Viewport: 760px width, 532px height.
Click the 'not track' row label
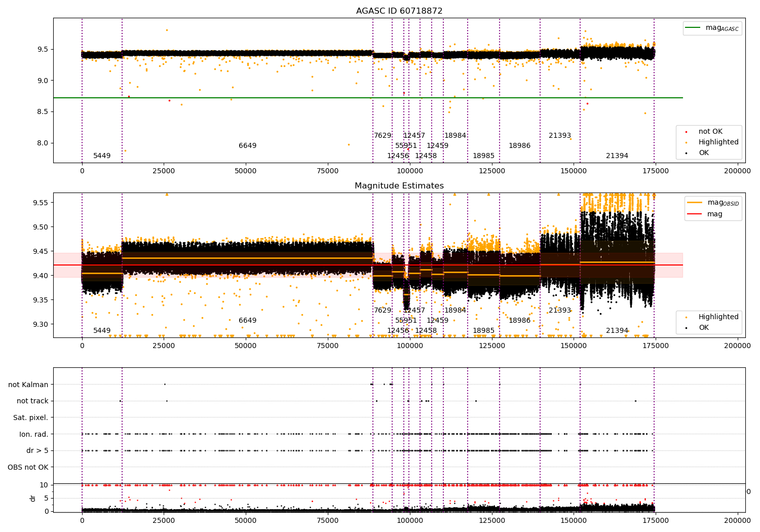point(32,401)
